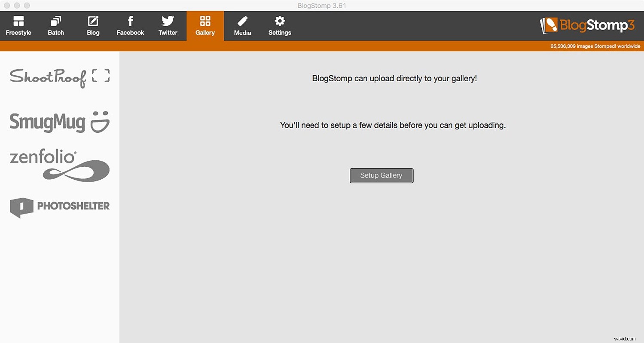Image resolution: width=644 pixels, height=343 pixels.
Task: Click the images Stomped worldwide counter
Action: [x=595, y=46]
